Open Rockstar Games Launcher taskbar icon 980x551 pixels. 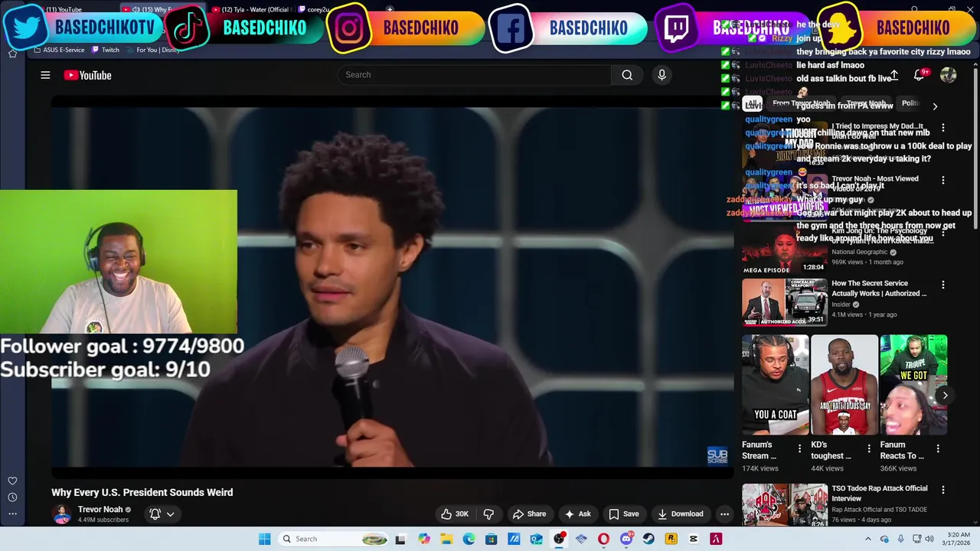[671, 539]
